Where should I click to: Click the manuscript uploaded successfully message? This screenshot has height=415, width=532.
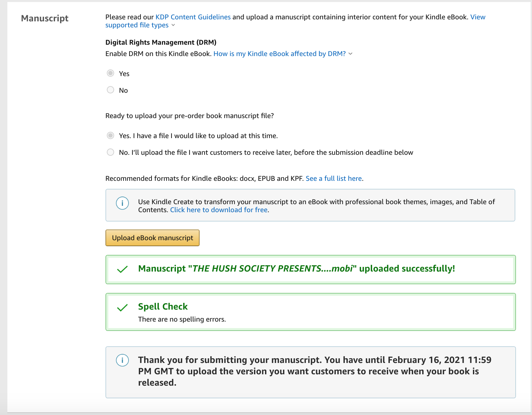296,269
